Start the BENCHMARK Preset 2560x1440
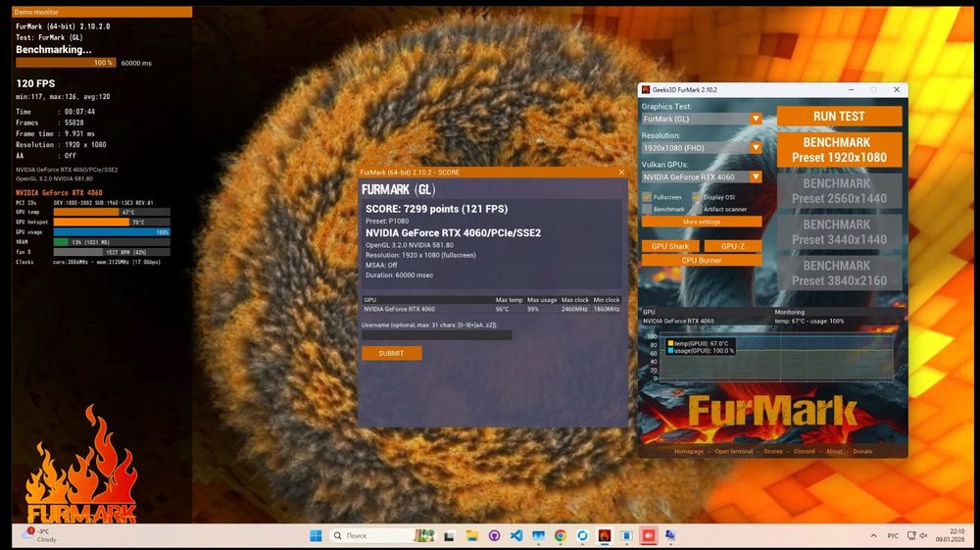The image size is (980, 550). coord(840,190)
